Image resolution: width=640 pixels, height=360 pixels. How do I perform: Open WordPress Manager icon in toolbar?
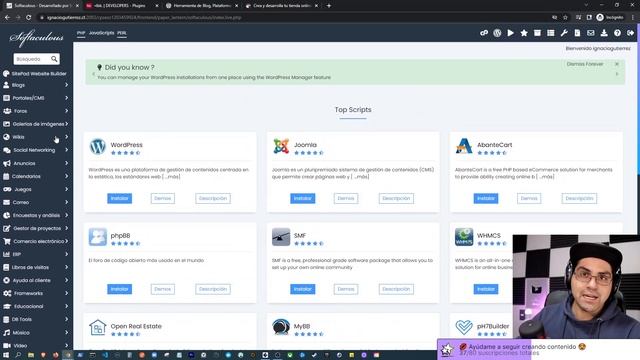497,33
